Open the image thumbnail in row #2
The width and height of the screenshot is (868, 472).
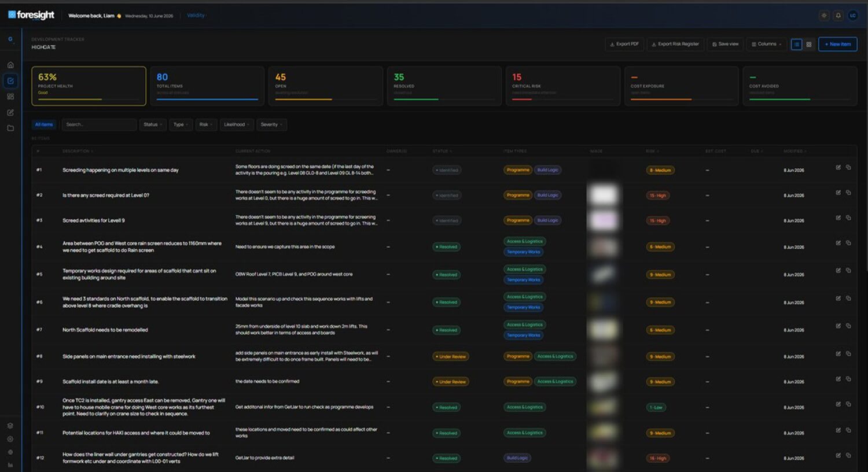point(603,195)
